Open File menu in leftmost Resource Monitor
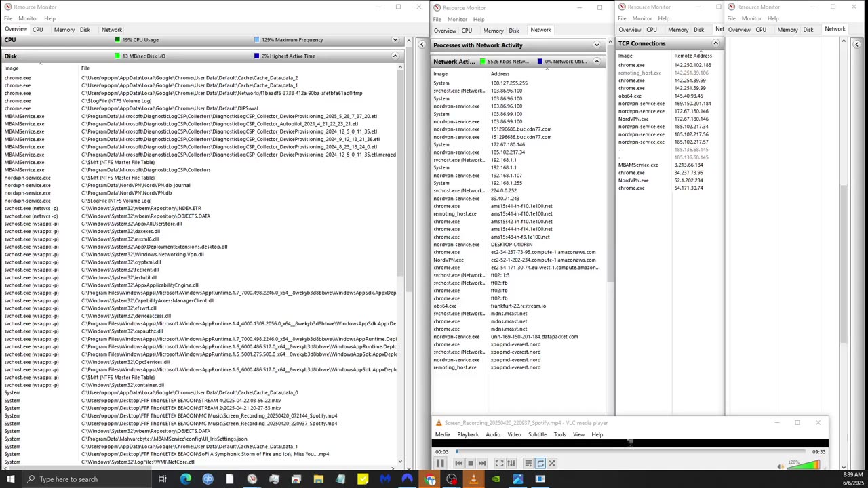868x488 pixels. click(x=8, y=18)
